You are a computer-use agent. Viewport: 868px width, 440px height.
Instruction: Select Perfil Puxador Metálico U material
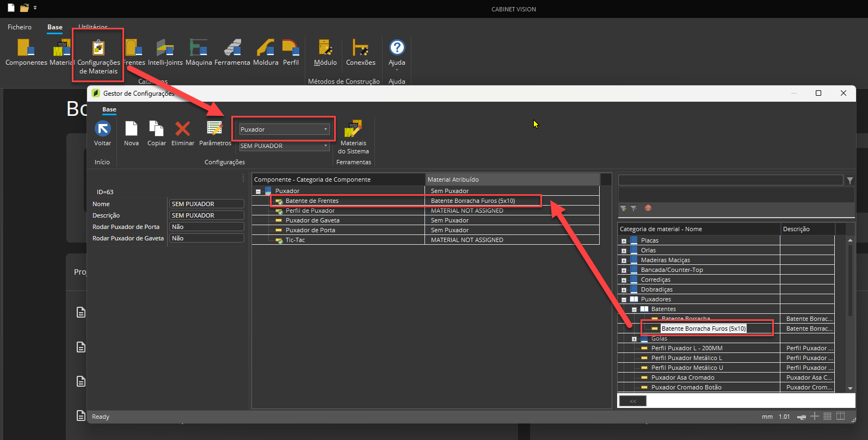point(687,368)
